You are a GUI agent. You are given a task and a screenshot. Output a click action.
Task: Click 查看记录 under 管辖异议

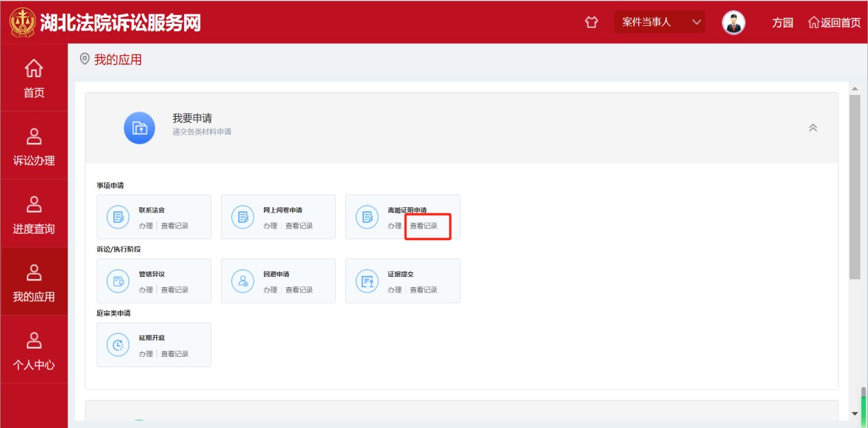point(174,290)
